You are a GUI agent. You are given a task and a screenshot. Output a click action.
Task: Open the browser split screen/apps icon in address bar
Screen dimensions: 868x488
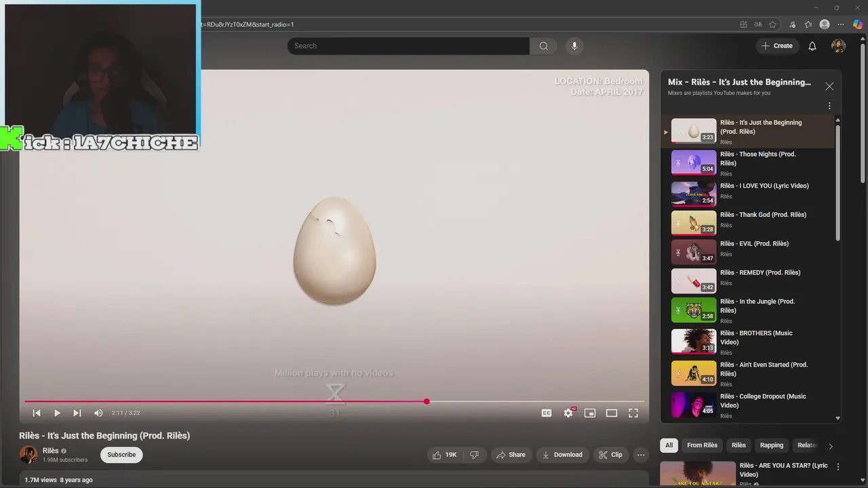point(744,24)
